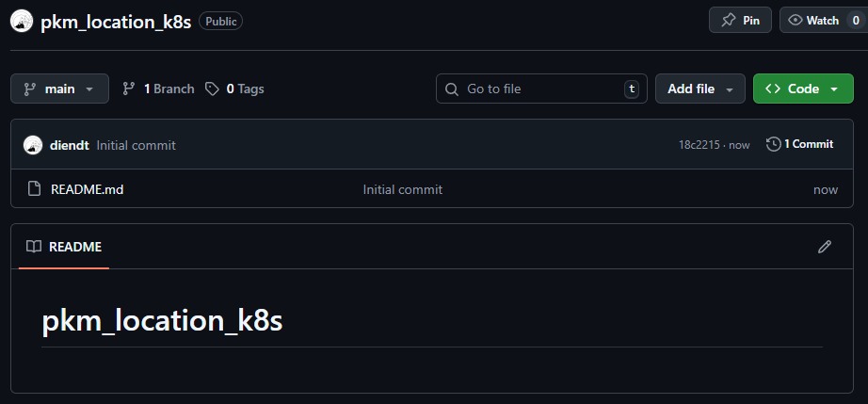This screenshot has height=404, width=868.
Task: Click the Go to file search field
Action: coord(541,89)
